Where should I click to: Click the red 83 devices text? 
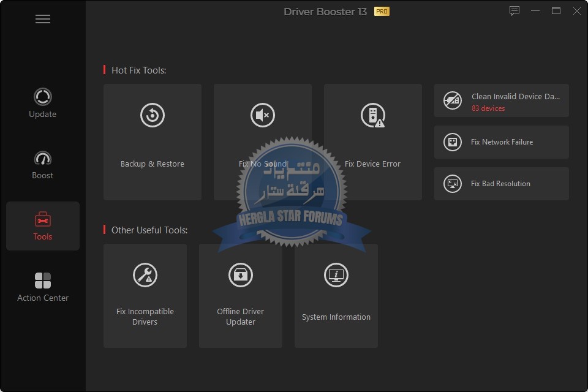point(488,108)
